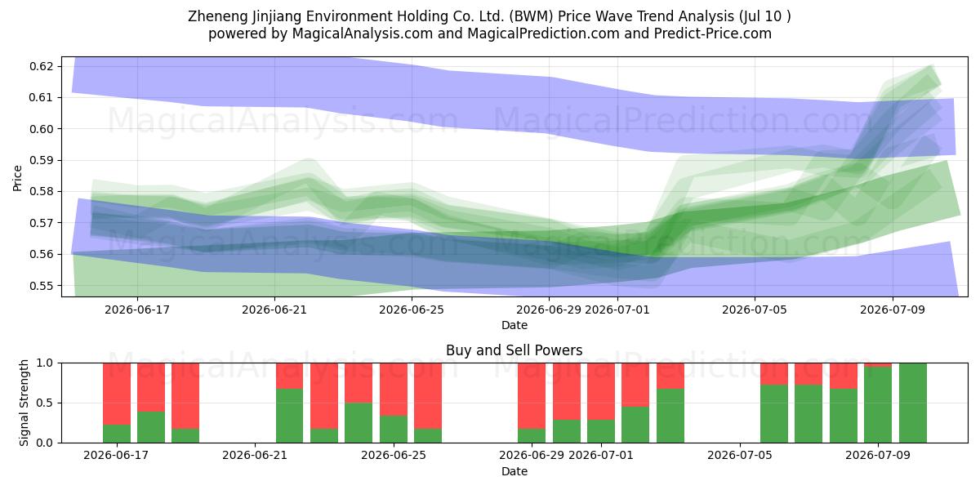Click the 2026-07-09 date under the Buy/Sell chart

click(878, 456)
